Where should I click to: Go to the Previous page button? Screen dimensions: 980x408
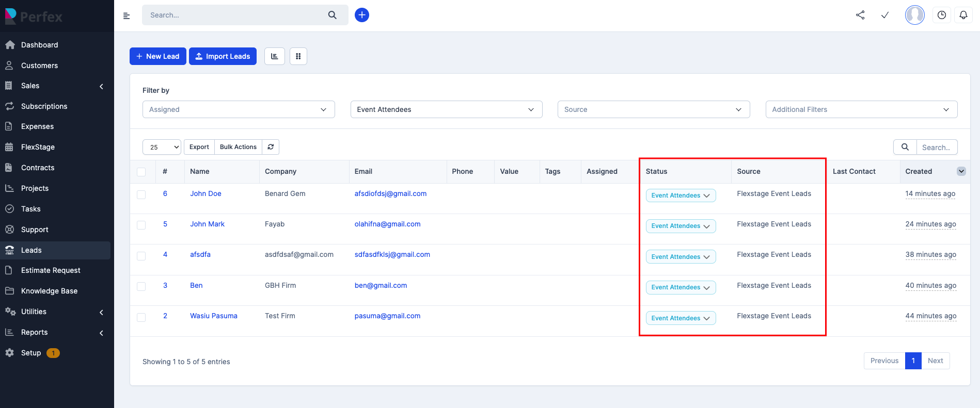884,361
